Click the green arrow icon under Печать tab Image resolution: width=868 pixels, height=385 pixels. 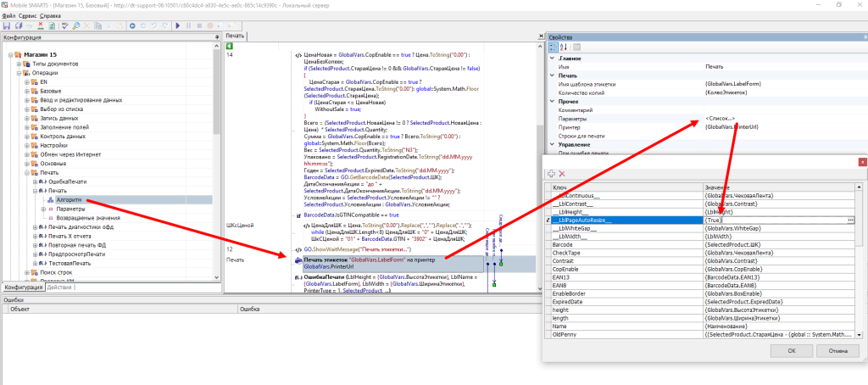[229, 47]
